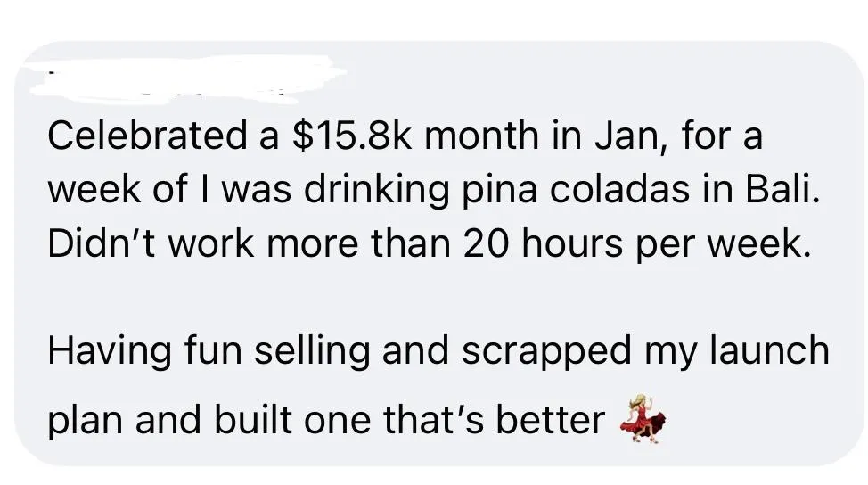Click the "$15.8k" amount in the message
Screen dimensions: 868x485
pos(350,136)
